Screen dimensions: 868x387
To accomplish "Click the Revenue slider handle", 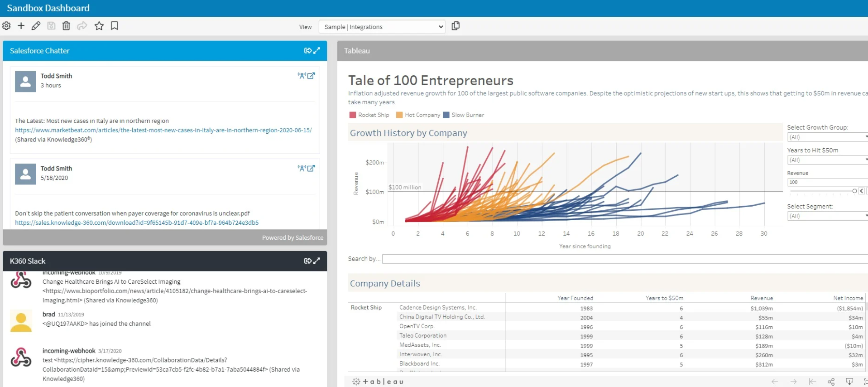I will pos(854,191).
